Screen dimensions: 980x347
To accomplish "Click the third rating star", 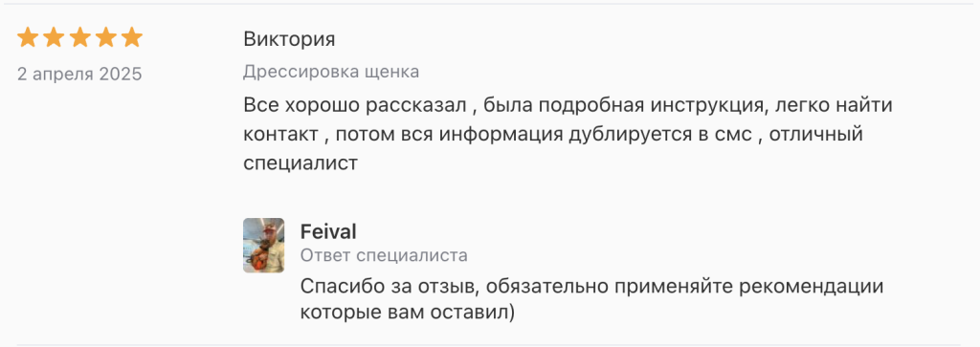I will pyautogui.click(x=80, y=38).
